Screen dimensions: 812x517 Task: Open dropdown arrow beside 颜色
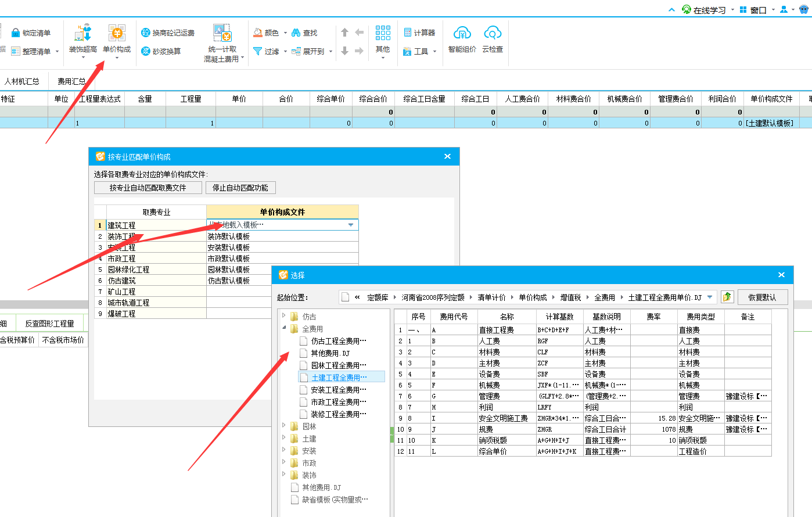point(285,33)
